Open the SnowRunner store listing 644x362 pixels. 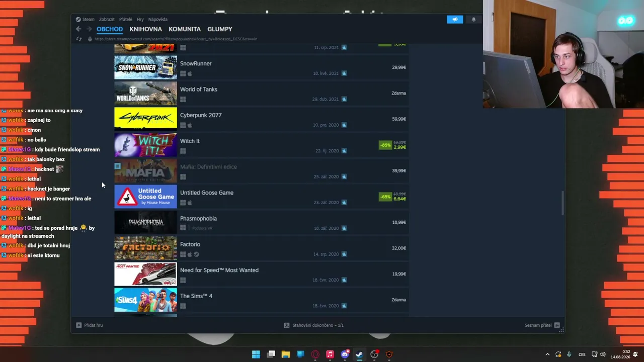pyautogui.click(x=261, y=67)
